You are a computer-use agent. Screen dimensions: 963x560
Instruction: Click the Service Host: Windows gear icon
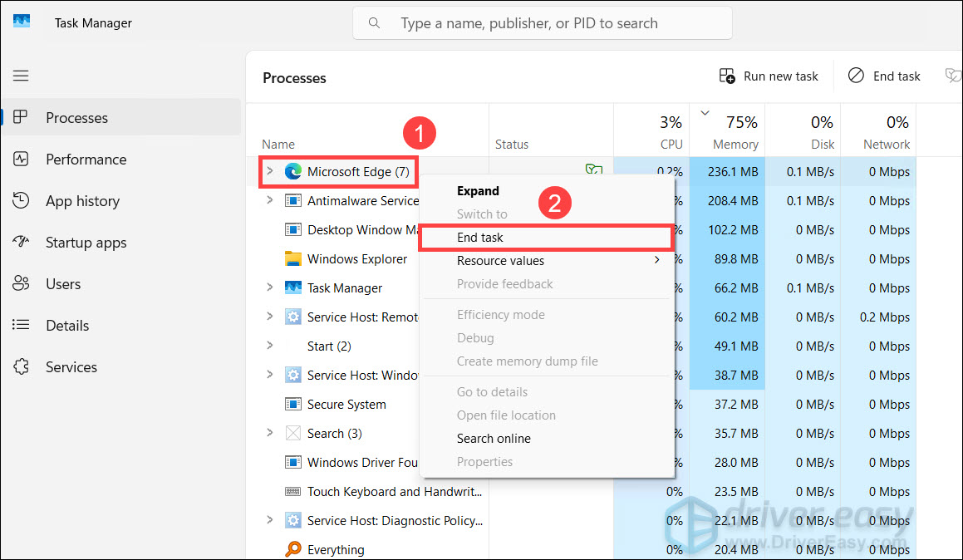coord(293,375)
